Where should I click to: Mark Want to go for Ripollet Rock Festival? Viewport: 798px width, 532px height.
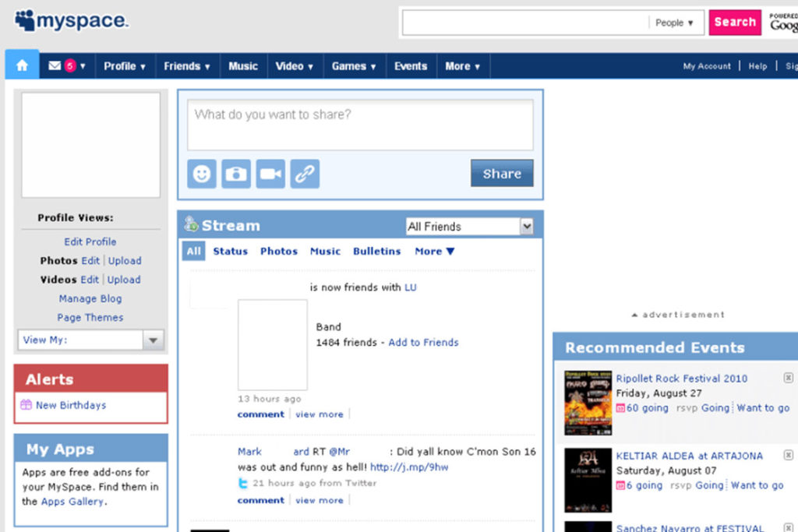[x=763, y=408]
